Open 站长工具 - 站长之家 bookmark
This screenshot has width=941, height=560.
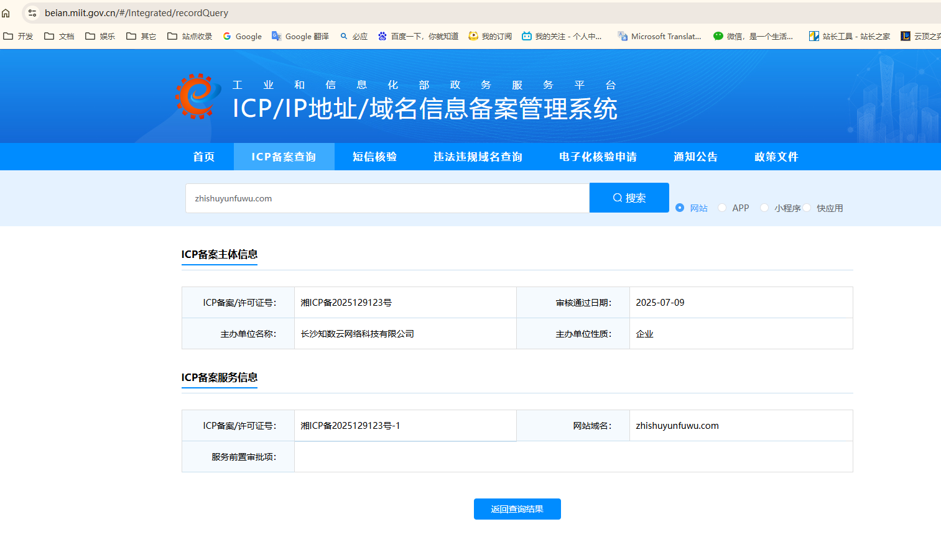click(x=850, y=37)
